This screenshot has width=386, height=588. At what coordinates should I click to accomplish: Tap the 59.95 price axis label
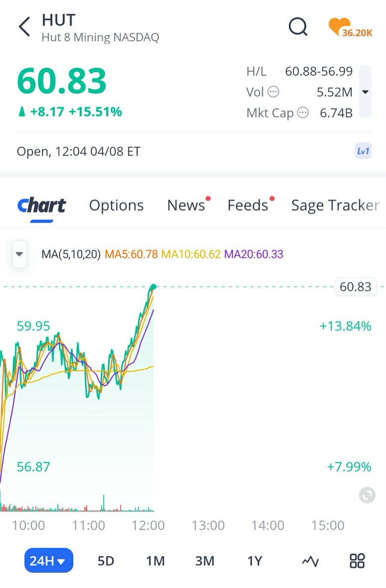tap(33, 326)
